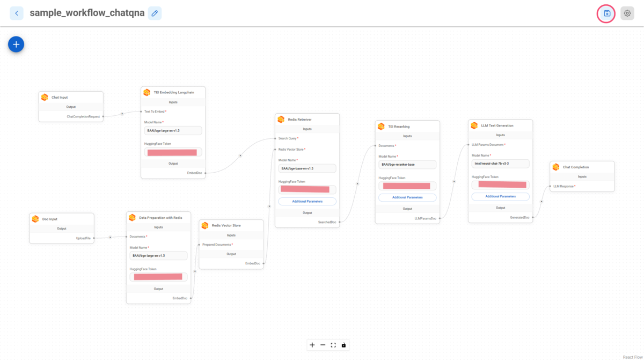This screenshot has width=644, height=362.
Task: Add a new node with the plus button
Action: click(x=16, y=44)
